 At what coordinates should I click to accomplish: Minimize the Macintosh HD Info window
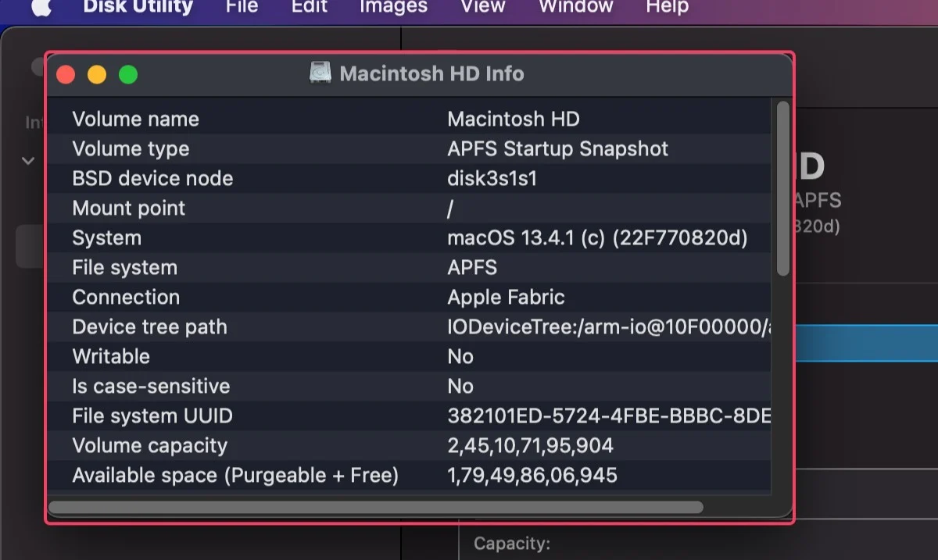(x=97, y=74)
